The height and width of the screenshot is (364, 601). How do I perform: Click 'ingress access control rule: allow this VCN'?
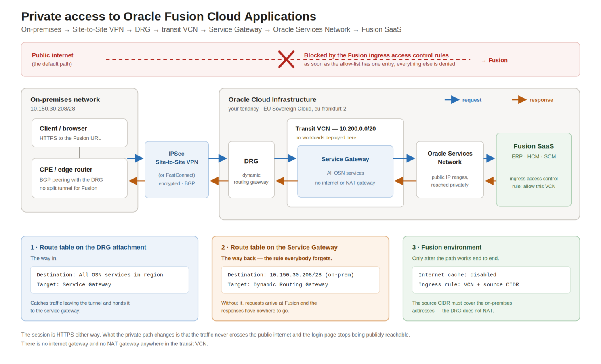tap(534, 182)
